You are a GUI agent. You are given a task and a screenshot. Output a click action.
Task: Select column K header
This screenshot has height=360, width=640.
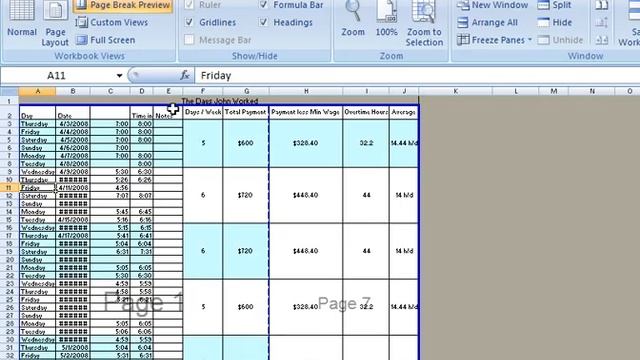(455, 91)
